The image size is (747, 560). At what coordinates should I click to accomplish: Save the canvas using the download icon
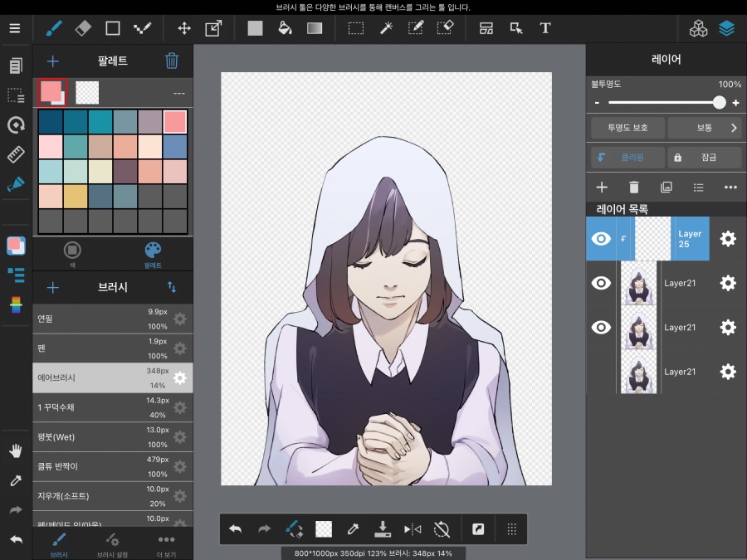point(383,528)
